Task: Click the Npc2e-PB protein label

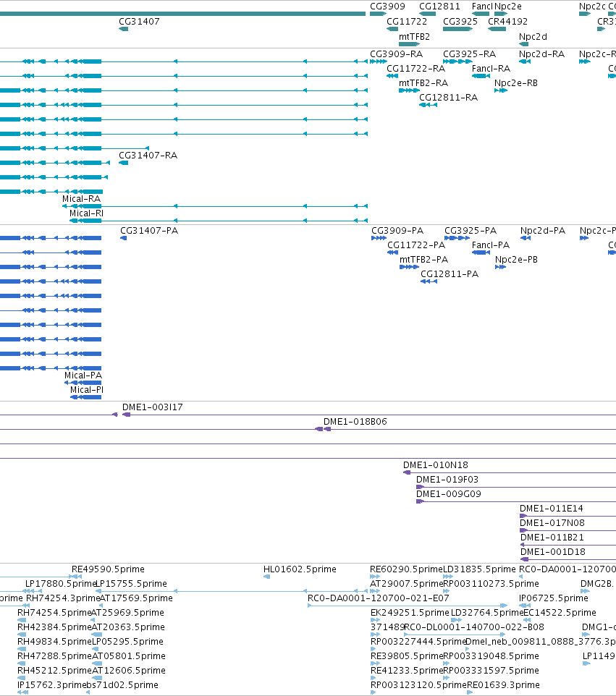Action: [517, 260]
